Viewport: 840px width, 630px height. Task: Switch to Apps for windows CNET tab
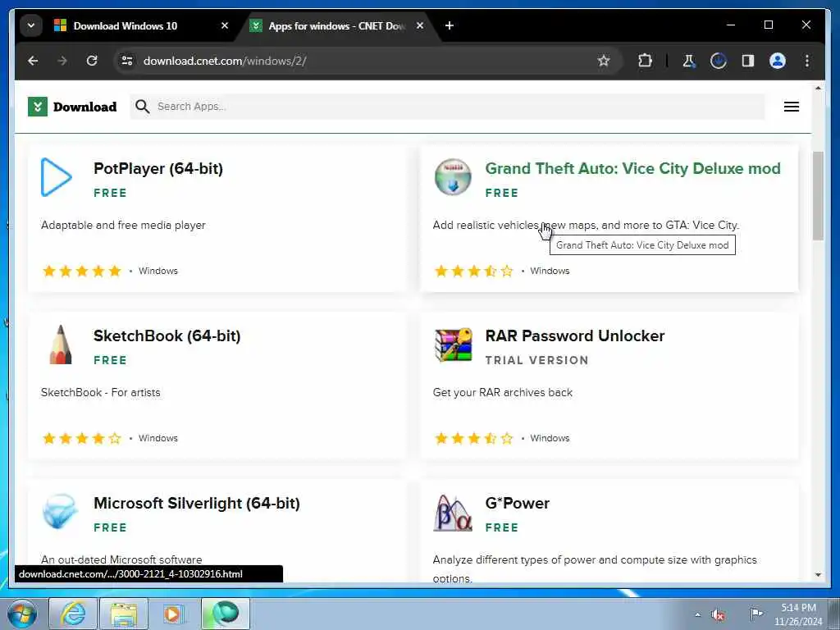coord(337,25)
